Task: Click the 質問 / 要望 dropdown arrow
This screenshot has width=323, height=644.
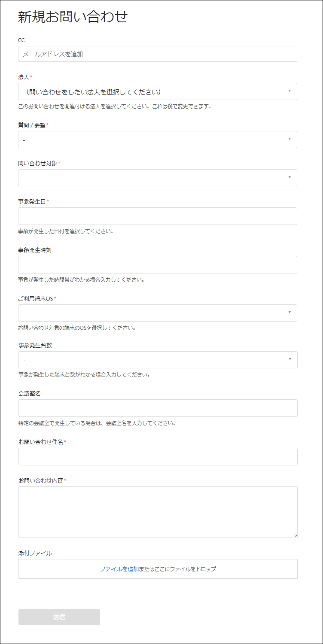Action: click(x=289, y=139)
